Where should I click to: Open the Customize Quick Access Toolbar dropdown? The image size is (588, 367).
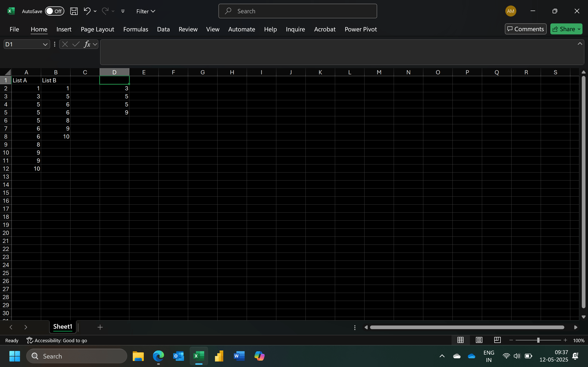pos(123,11)
